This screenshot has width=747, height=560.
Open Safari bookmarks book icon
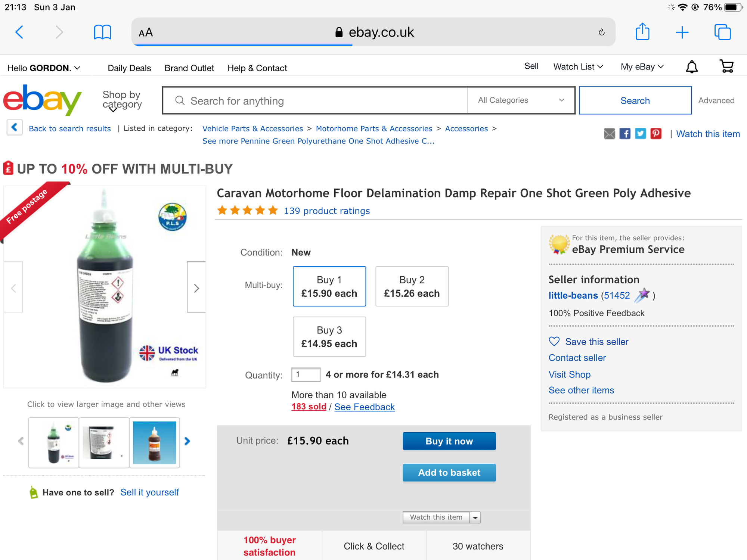tap(102, 32)
